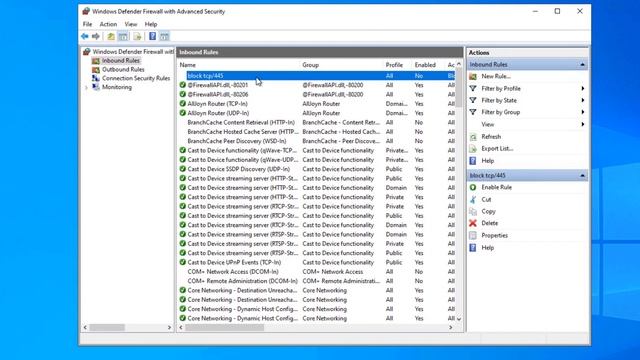
Task: Click Show/Hide Action Pane toolbar icon
Action: pyautogui.click(x=164, y=36)
